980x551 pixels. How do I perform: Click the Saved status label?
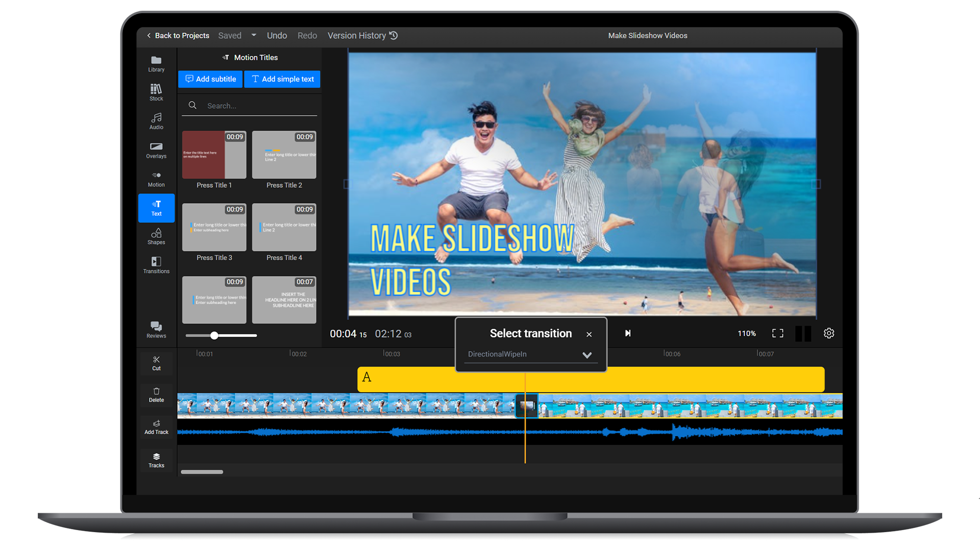tap(230, 35)
